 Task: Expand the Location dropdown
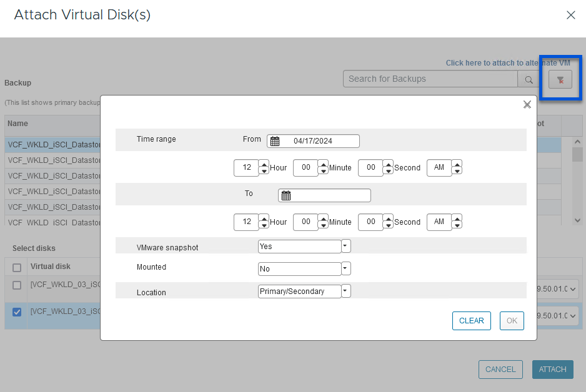coord(346,291)
